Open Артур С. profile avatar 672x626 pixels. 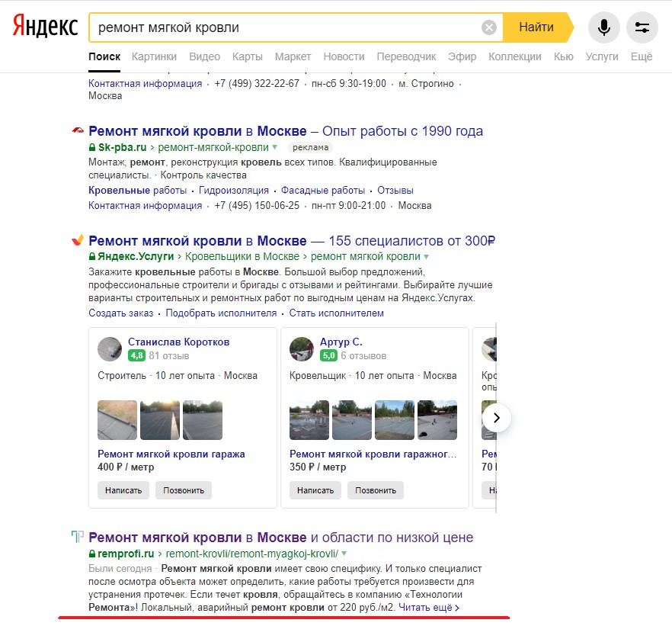coord(302,349)
